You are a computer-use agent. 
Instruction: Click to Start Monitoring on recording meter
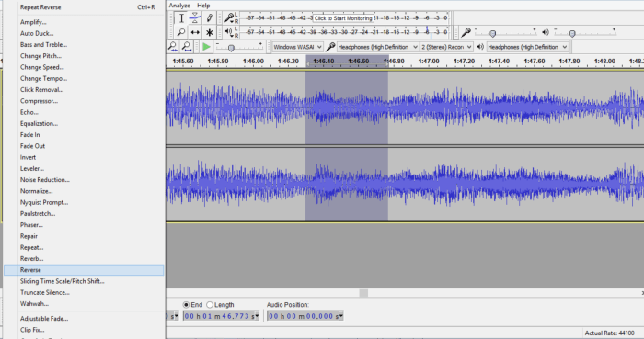click(x=343, y=18)
